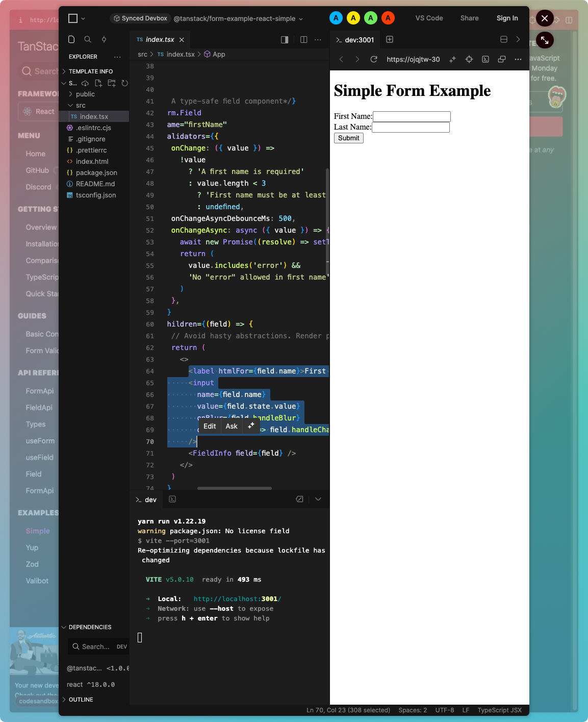This screenshot has height=722, width=588.
Task: Click the terminal panel icon left of the chevron
Action: point(300,500)
